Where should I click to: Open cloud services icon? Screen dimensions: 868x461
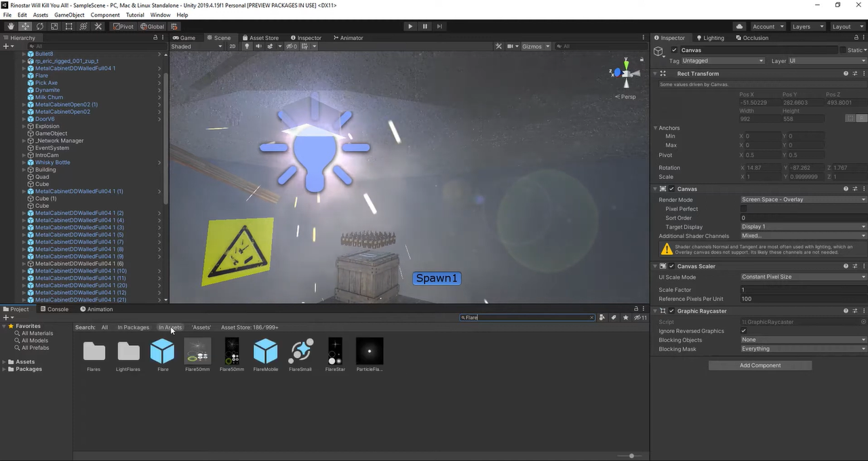(739, 26)
